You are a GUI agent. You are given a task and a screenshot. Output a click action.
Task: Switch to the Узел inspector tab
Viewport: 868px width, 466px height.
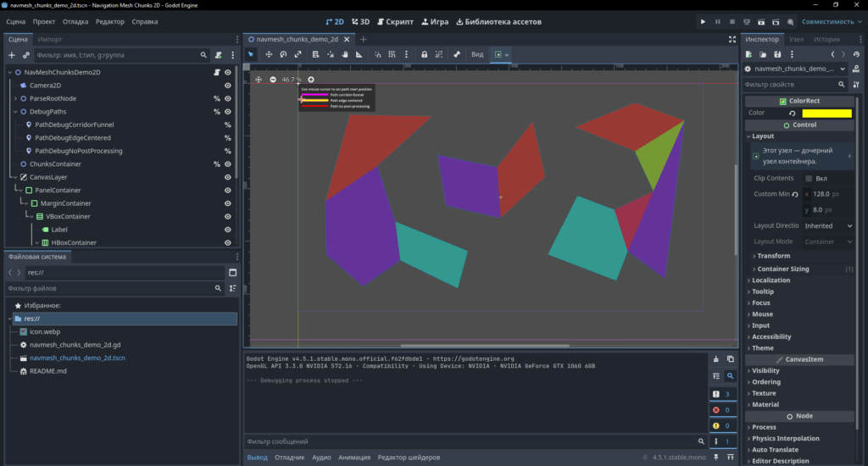pyautogui.click(x=796, y=39)
